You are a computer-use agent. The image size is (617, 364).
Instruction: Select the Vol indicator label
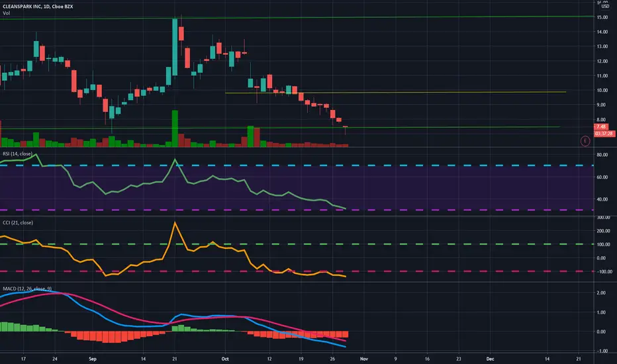(x=7, y=13)
